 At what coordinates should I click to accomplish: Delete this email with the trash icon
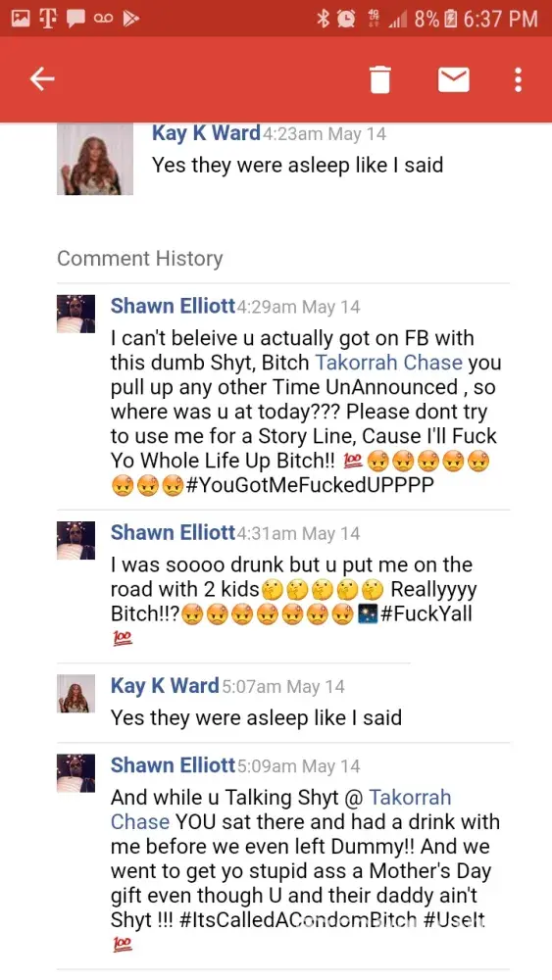pos(379,79)
